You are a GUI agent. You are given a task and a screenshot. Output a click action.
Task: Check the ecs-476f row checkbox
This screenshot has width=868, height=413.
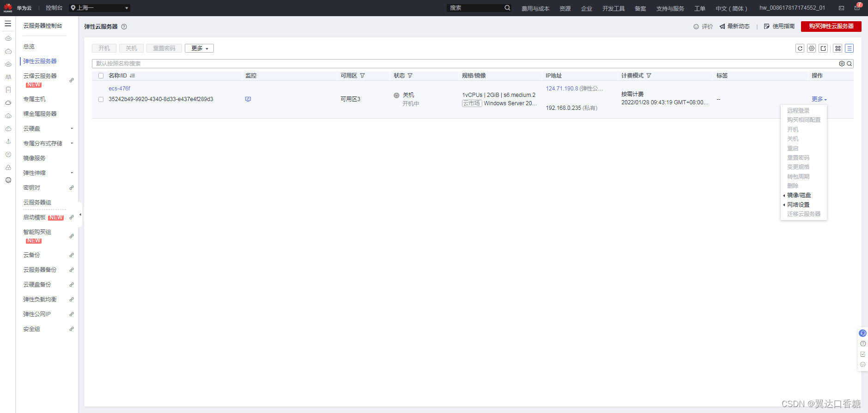point(101,99)
